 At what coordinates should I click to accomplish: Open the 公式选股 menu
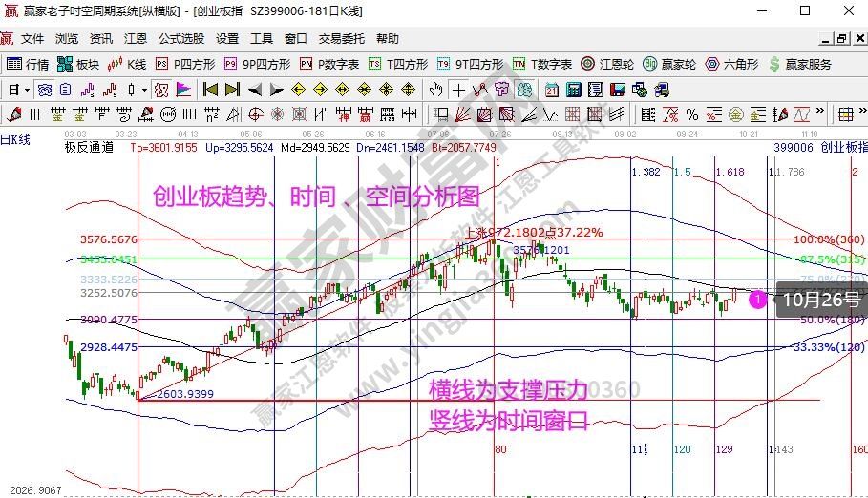tap(180, 39)
